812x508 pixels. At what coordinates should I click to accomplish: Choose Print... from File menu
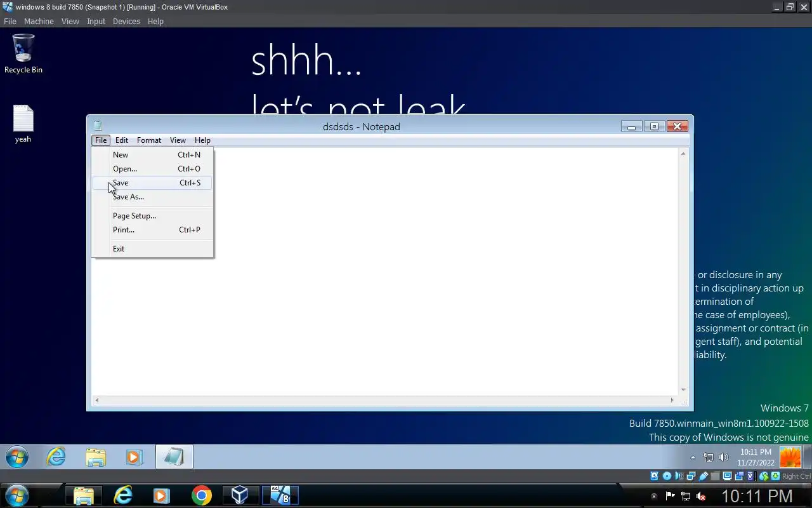(152, 230)
